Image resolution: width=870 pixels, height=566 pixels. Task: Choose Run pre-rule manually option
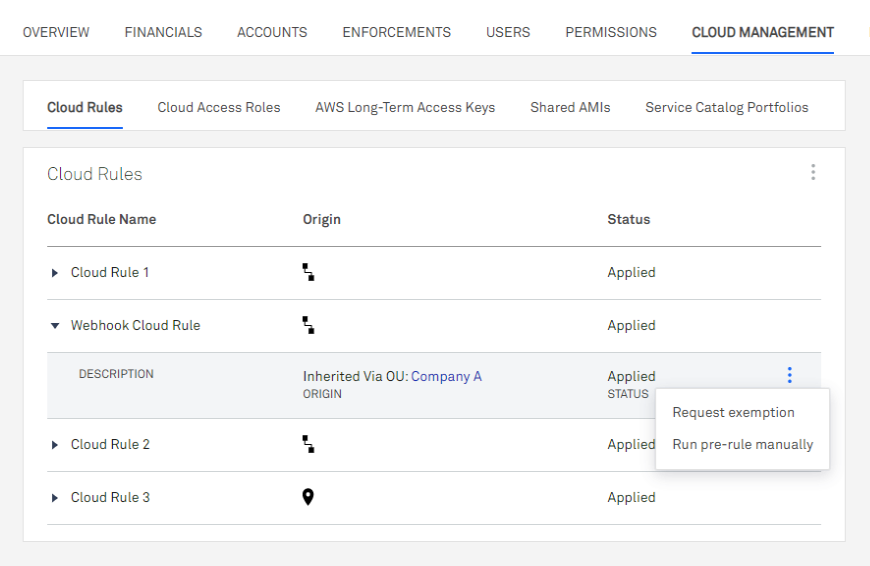[742, 444]
